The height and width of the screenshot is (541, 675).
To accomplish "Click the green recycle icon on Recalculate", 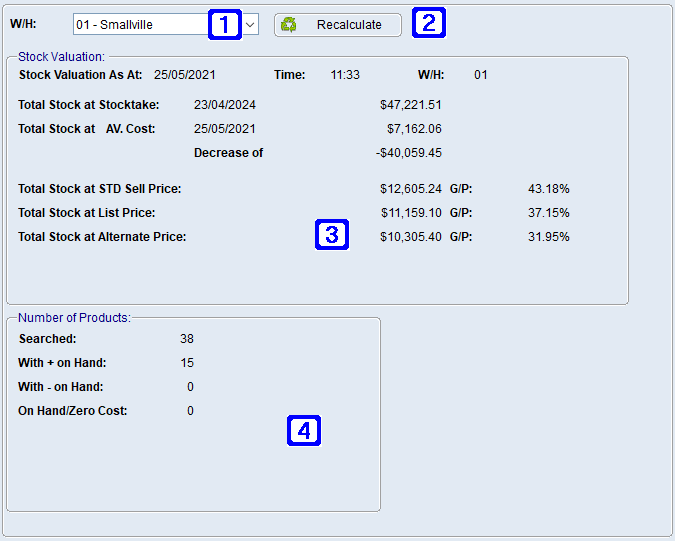I will click(x=288, y=25).
